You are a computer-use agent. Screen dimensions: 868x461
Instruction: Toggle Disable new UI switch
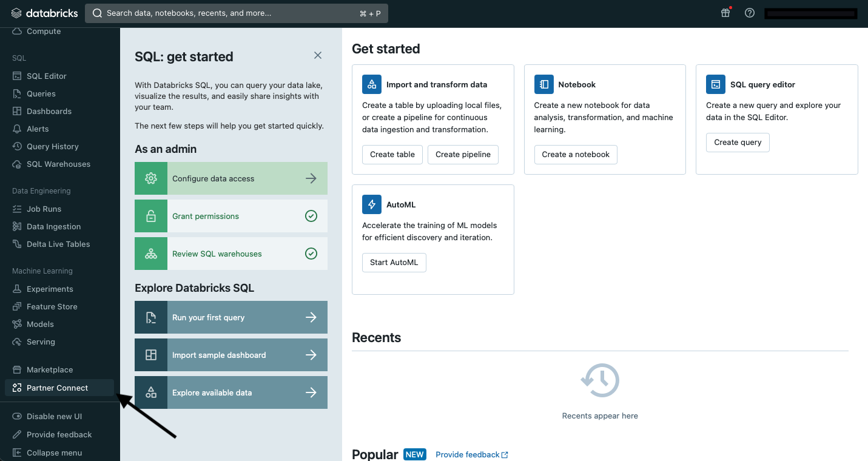(x=17, y=416)
